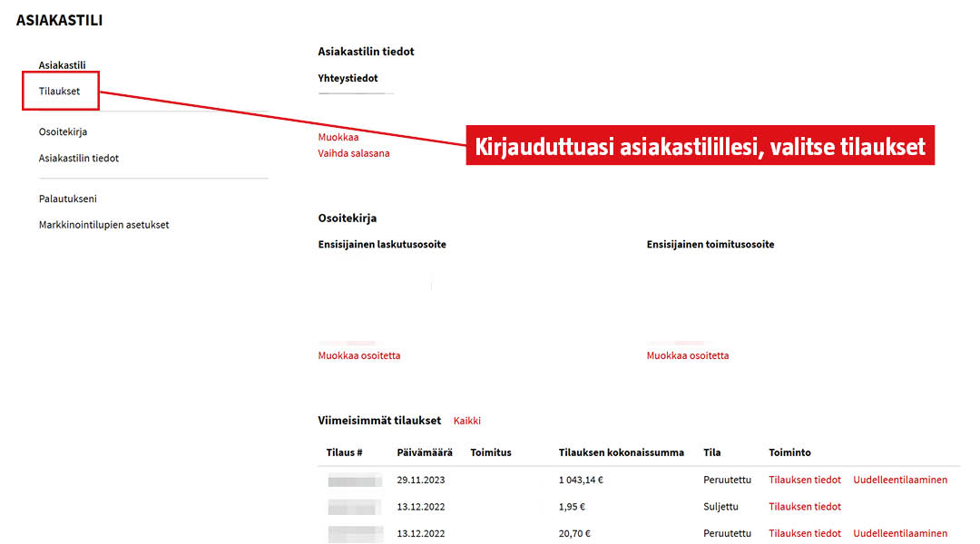The width and height of the screenshot is (980, 544).
Task: Click Muokkaa under Yhteystiedot
Action: [x=338, y=138]
